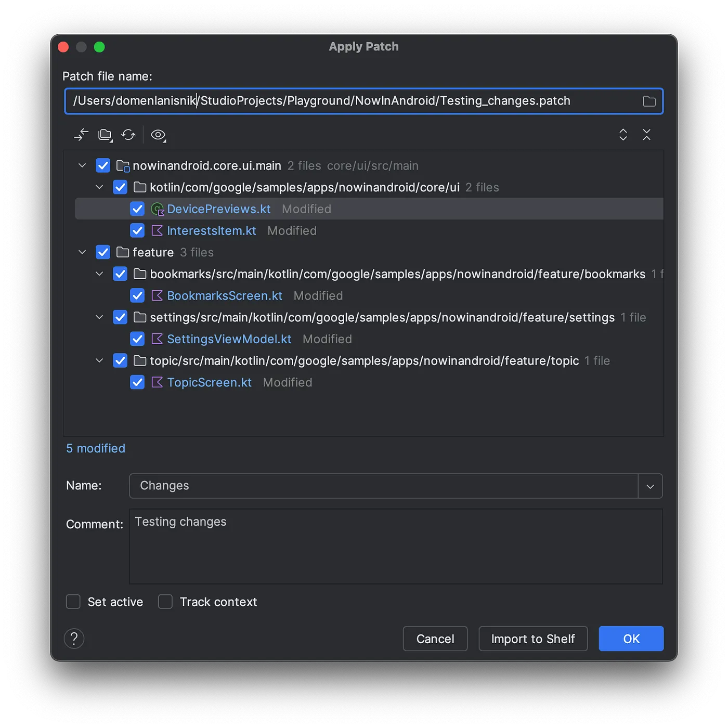Collapse the nowinandroid.core.ui.main tree node
Image resolution: width=728 pixels, height=728 pixels.
[82, 165]
